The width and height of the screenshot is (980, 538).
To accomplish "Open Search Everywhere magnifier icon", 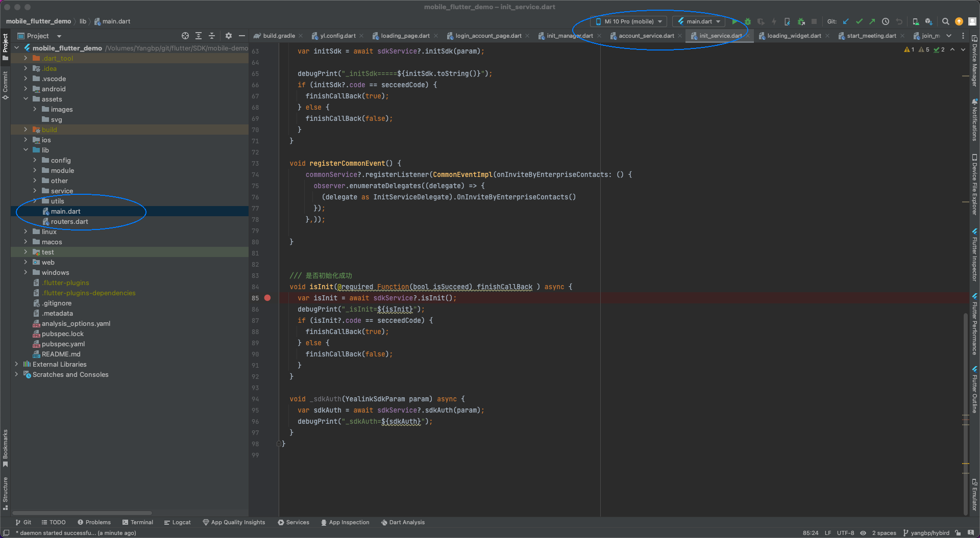I will tap(945, 21).
